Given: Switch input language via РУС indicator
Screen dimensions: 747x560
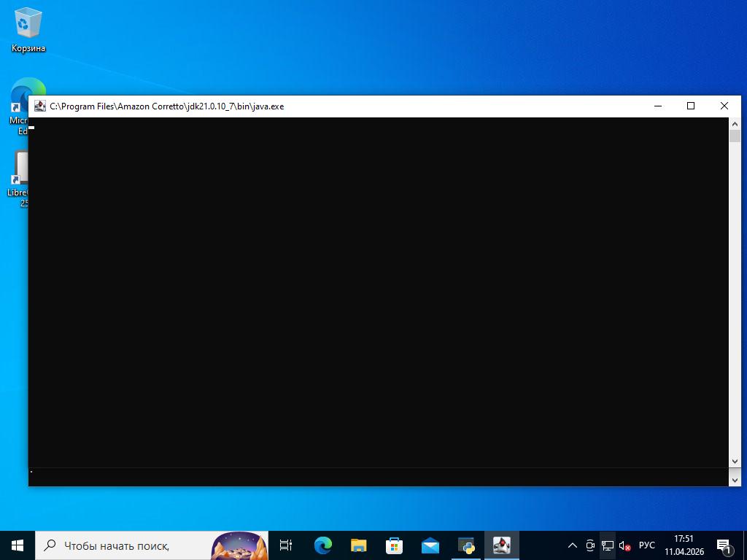Looking at the screenshot, I should (x=646, y=545).
